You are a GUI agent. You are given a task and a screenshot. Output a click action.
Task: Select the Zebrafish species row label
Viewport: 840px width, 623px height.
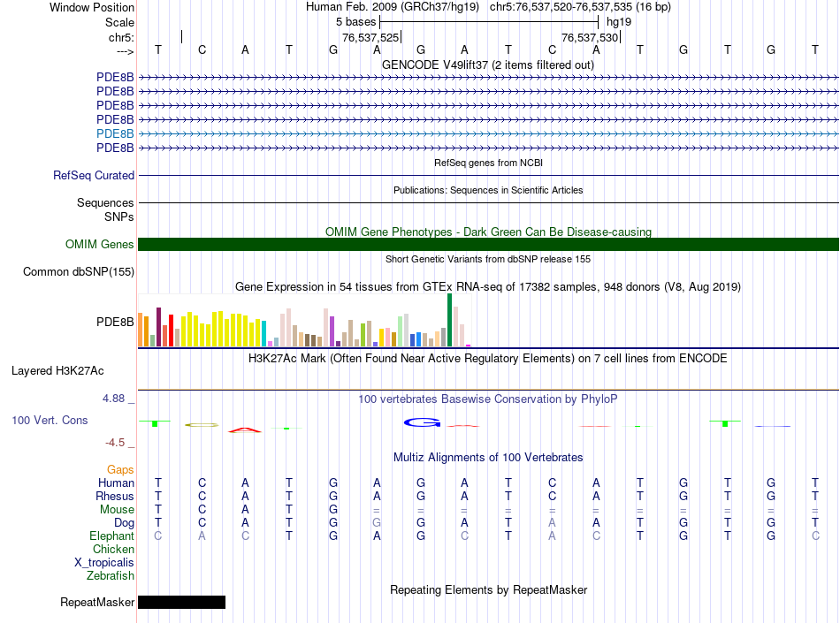point(111,576)
